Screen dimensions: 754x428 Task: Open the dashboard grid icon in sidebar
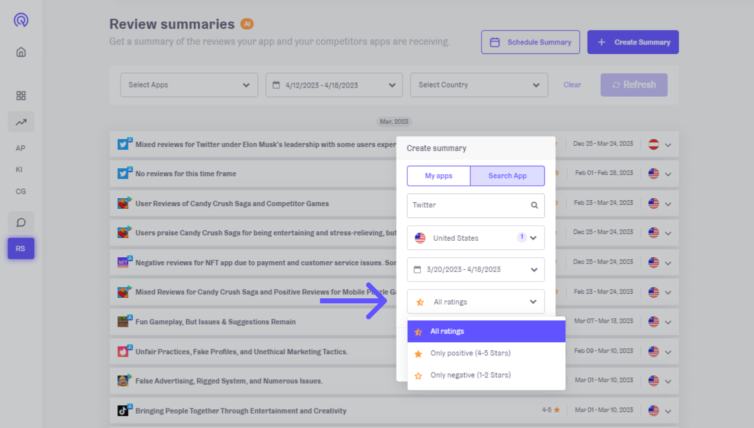tap(21, 96)
